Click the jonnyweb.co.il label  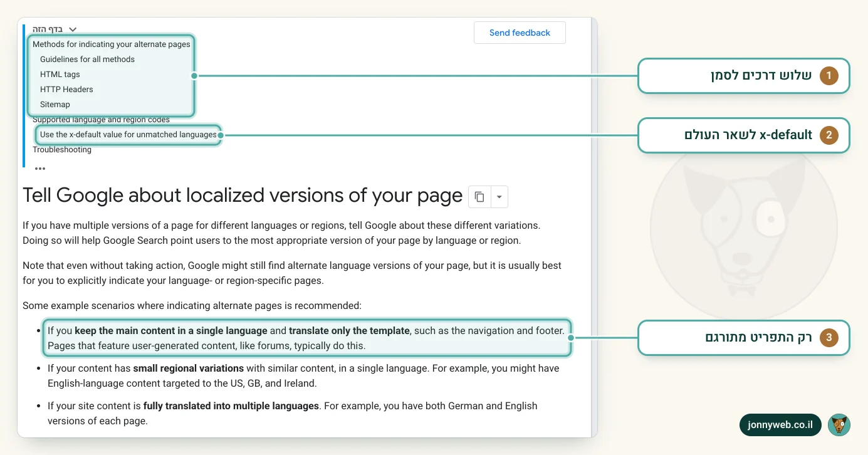tap(780, 425)
